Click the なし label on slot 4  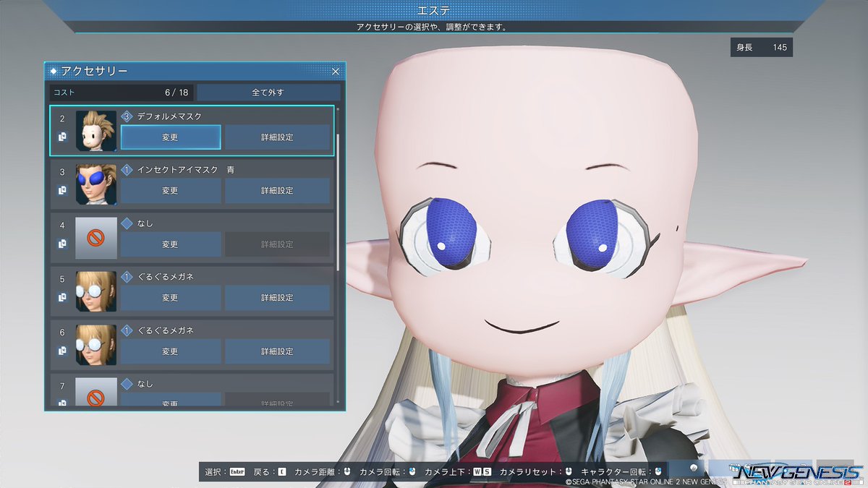[x=145, y=223]
